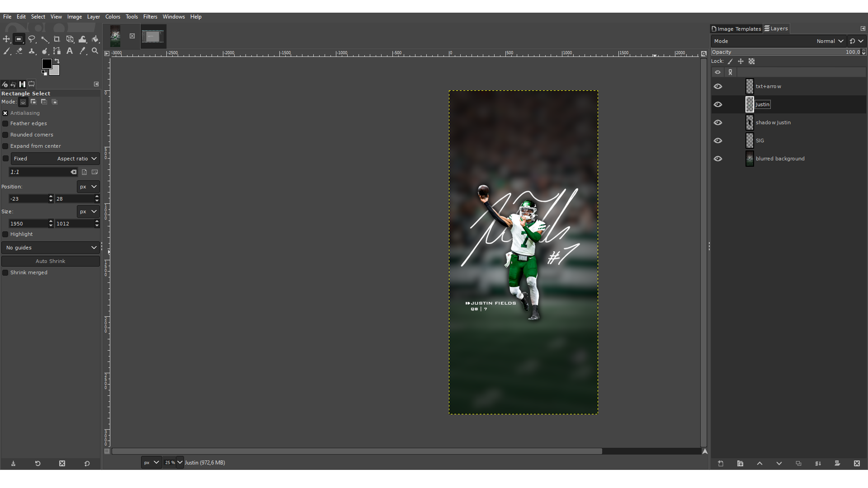Add a mask to the selected layer
The image size is (868, 488).
pyautogui.click(x=837, y=464)
